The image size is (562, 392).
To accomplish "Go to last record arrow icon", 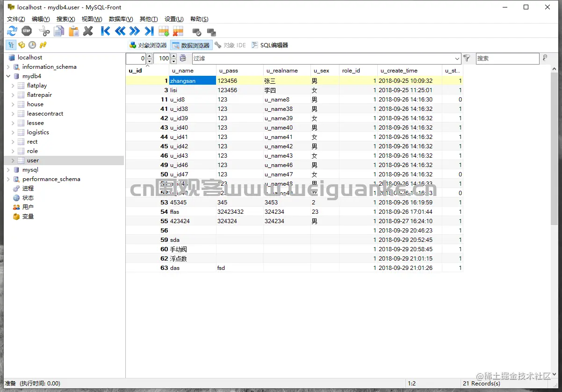I will (x=149, y=31).
